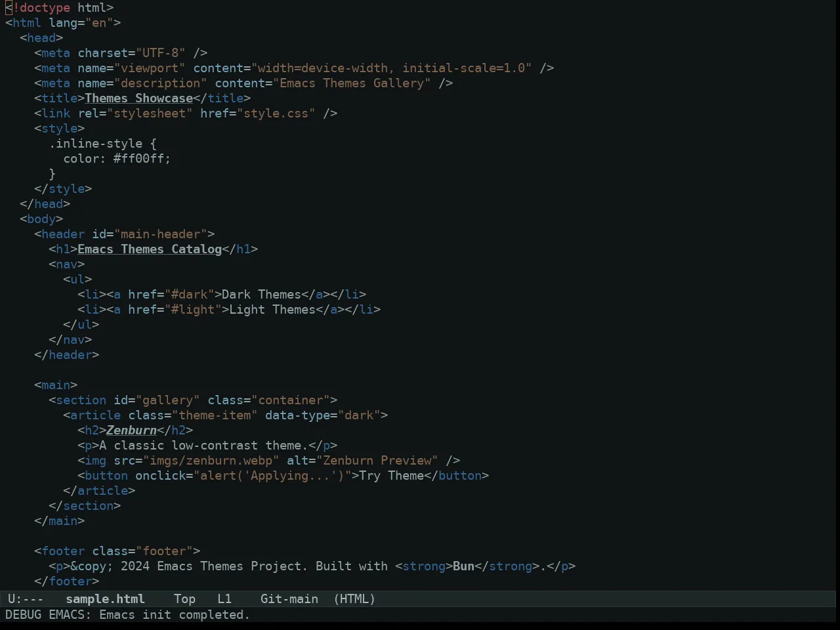The width and height of the screenshot is (840, 630).
Task: Click the "imgs/zenburn.webp" src value
Action: (211, 461)
